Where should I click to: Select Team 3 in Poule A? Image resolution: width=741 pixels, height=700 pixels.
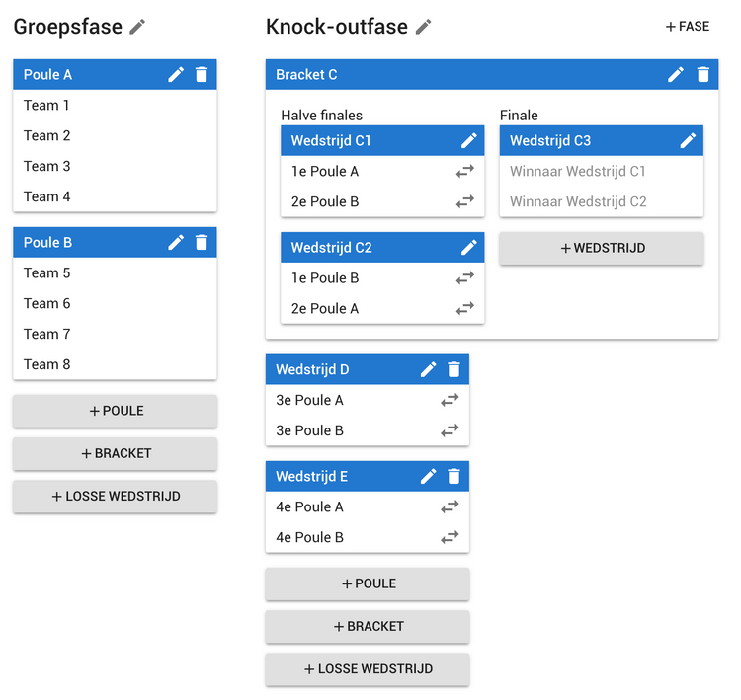[47, 166]
